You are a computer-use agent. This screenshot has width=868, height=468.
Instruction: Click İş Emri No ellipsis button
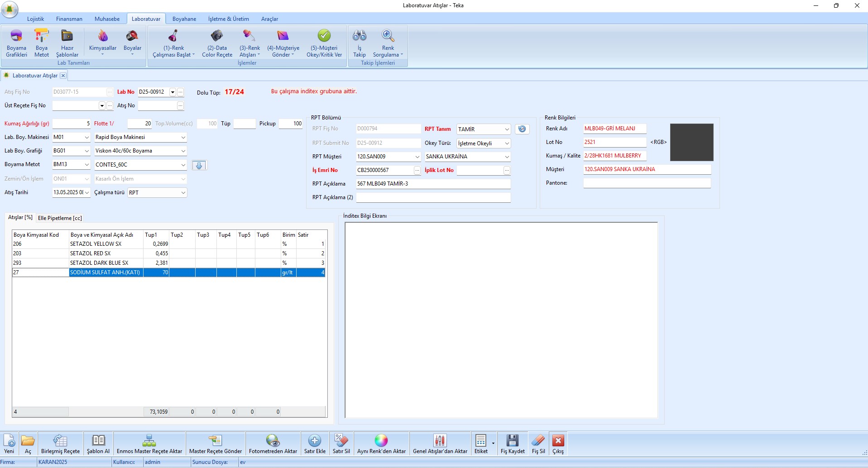coord(417,170)
